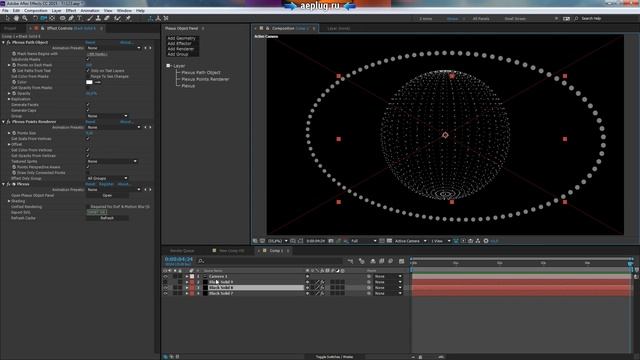Viewport: 640px width, 360px height.
Task: Expand the Offset property
Action: click(x=9, y=144)
